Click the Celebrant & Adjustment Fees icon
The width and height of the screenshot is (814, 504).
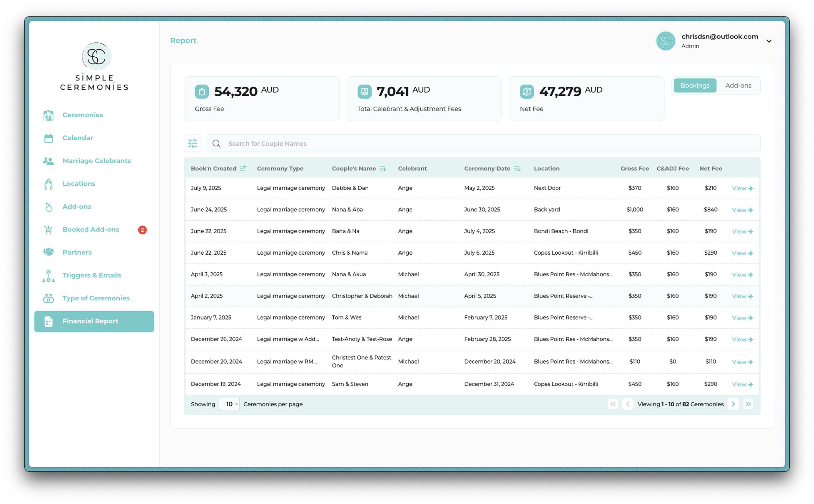[x=364, y=92]
